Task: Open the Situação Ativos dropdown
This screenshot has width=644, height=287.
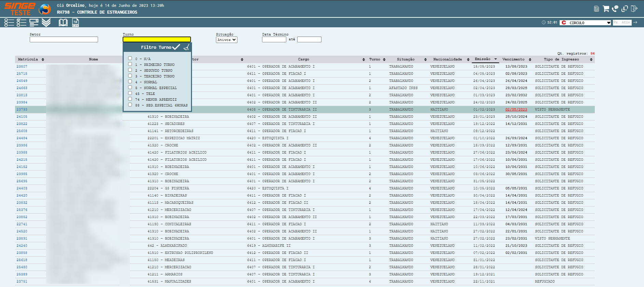Action: (x=227, y=40)
